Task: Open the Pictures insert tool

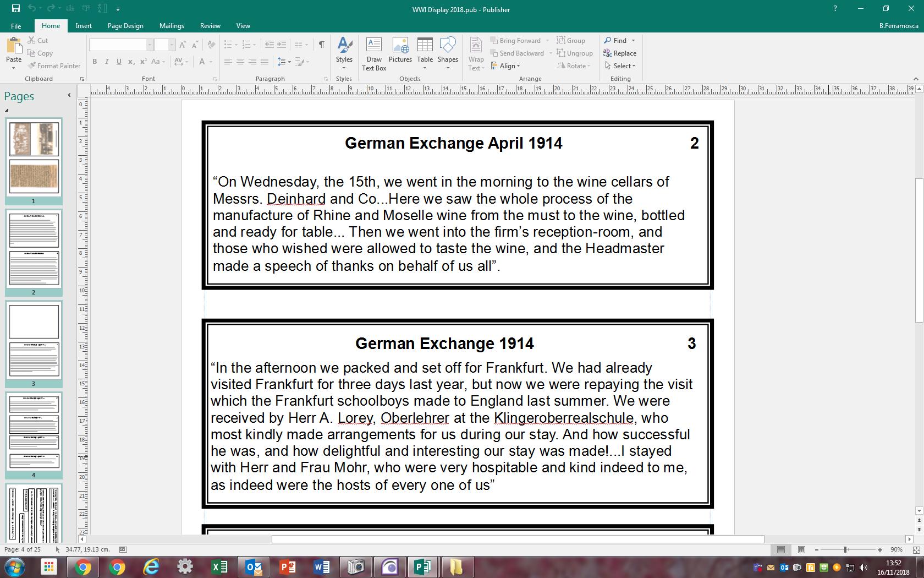Action: [x=400, y=51]
